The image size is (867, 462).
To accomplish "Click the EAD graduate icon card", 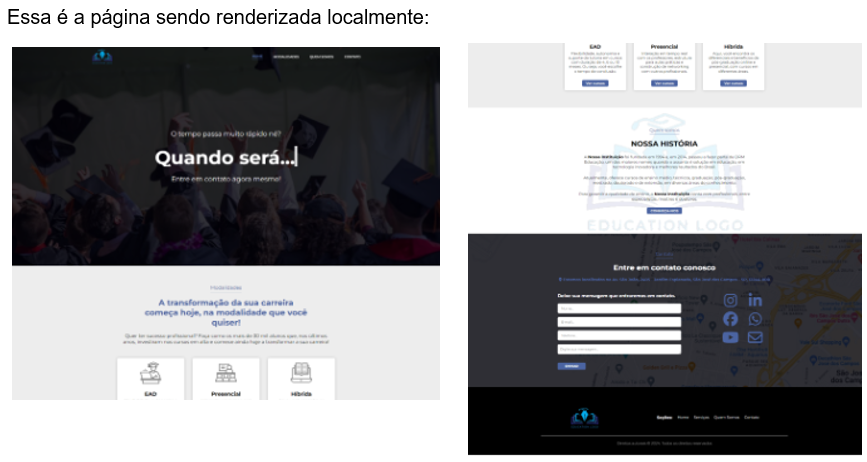I will point(150,374).
